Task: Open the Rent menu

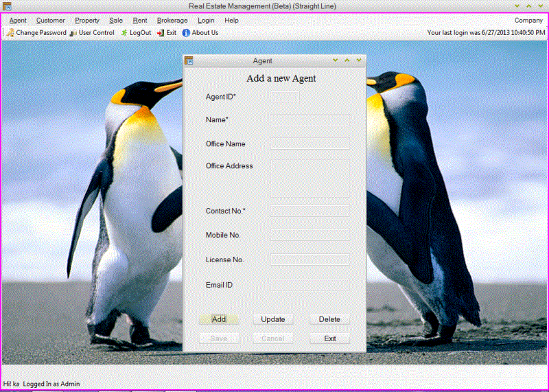Action: point(140,21)
